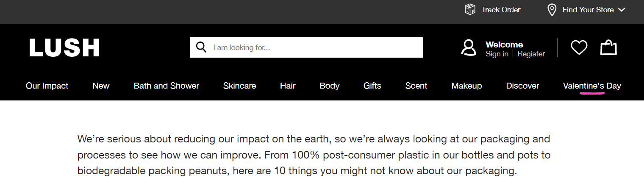Screen dimensions: 644x192
Task: Click the store location pin icon
Action: coord(552,10)
